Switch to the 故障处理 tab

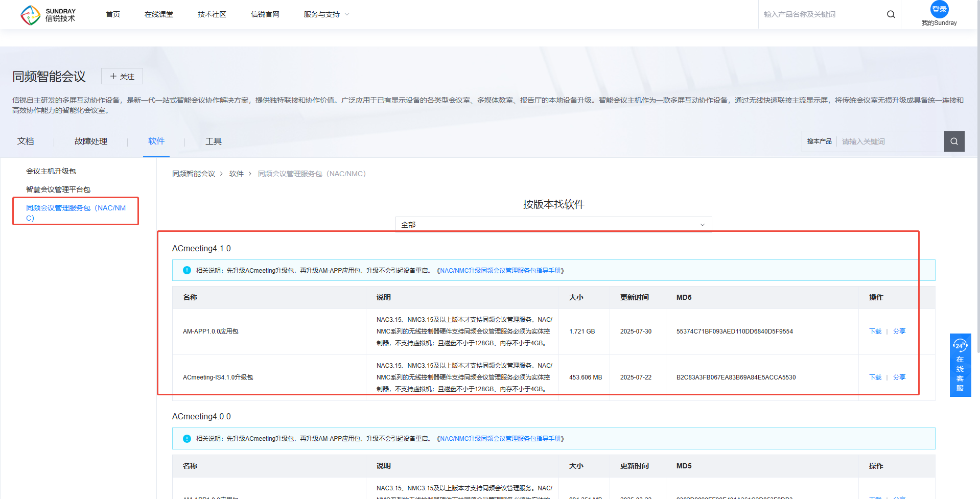[91, 141]
